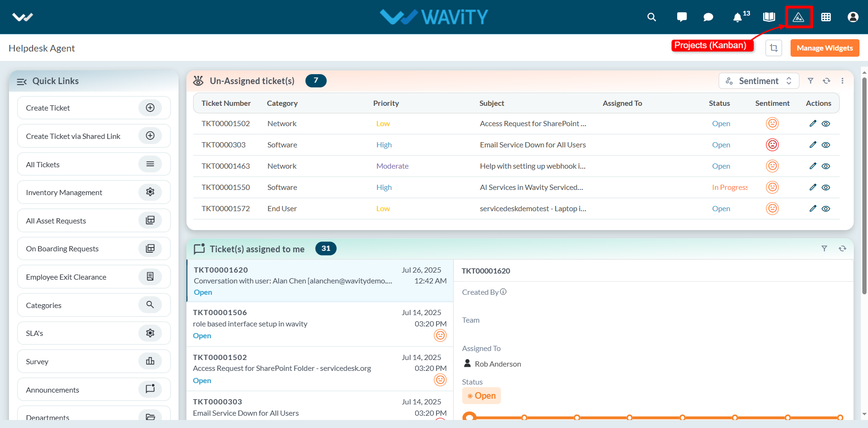Filter the Tickets assigned to me widget
The height and width of the screenshot is (428, 868).
[x=824, y=248]
